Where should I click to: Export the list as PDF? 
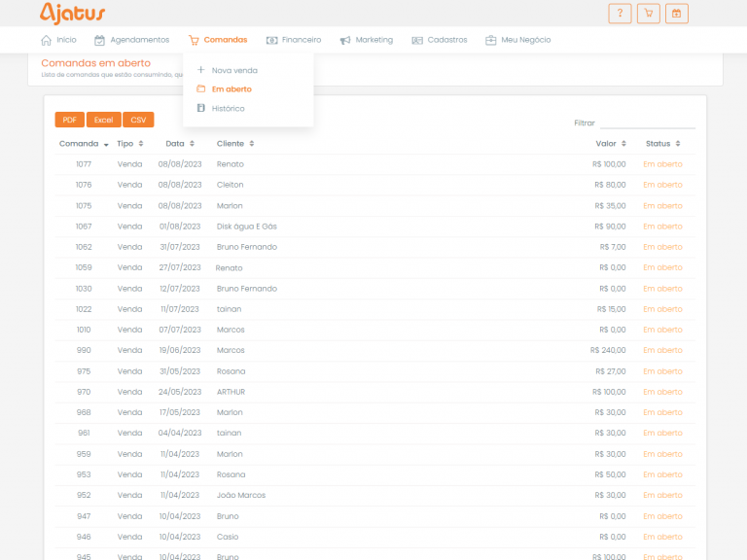click(x=69, y=120)
